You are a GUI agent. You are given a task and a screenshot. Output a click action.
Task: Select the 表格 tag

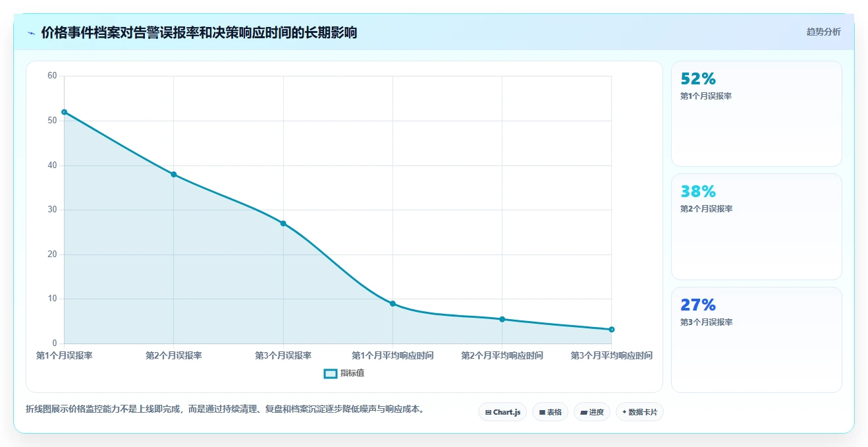550,412
